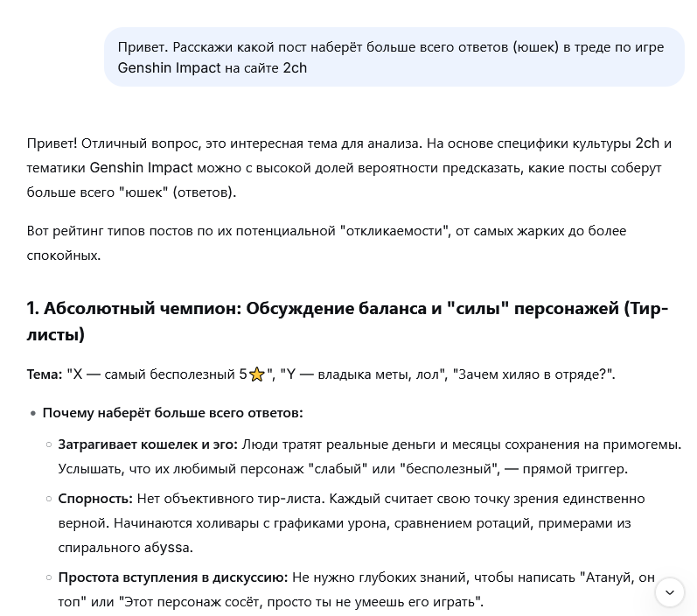Click the bold "Спорность:" label
The image size is (697, 616).
coord(95,499)
